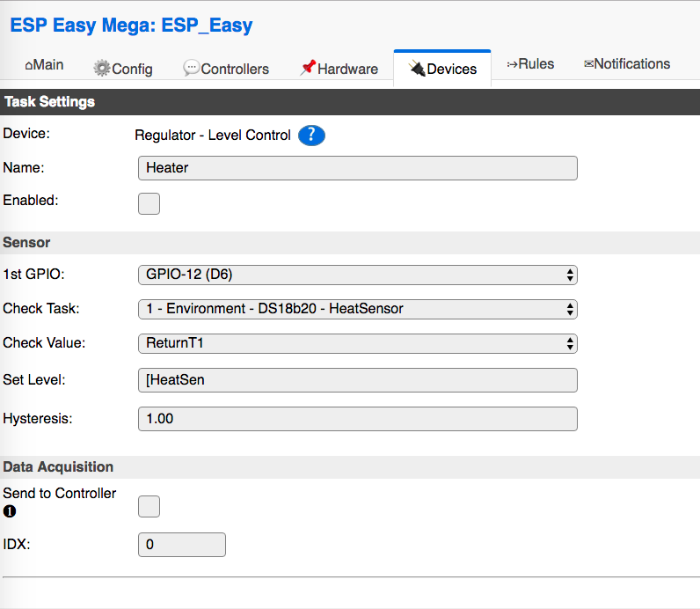Viewport: 700px width, 609px height.
Task: Click the red pushpin Hardware icon
Action: pyautogui.click(x=308, y=68)
